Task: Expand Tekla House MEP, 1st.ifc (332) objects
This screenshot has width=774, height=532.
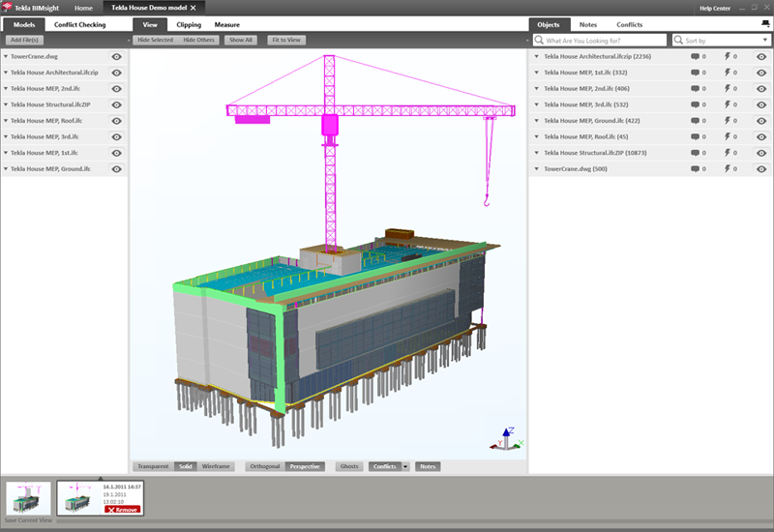Action: [x=537, y=73]
